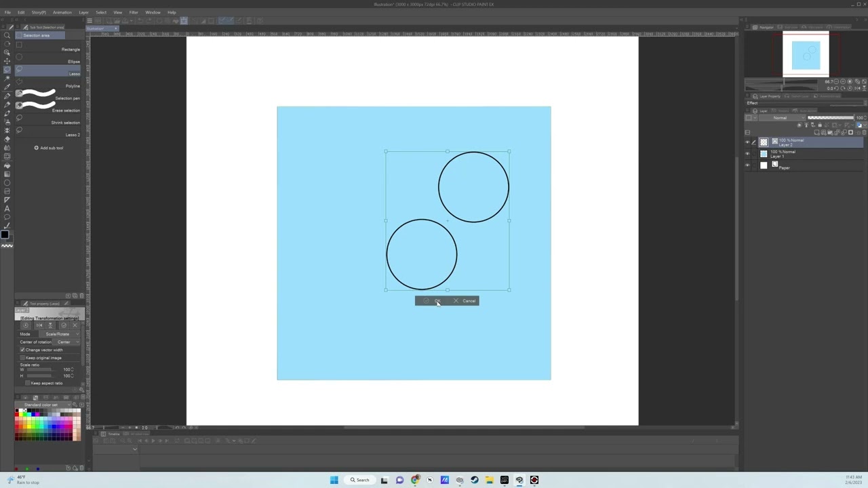Cancel transformation with Tool property X icon
The width and height of the screenshot is (868, 488).
[75, 325]
